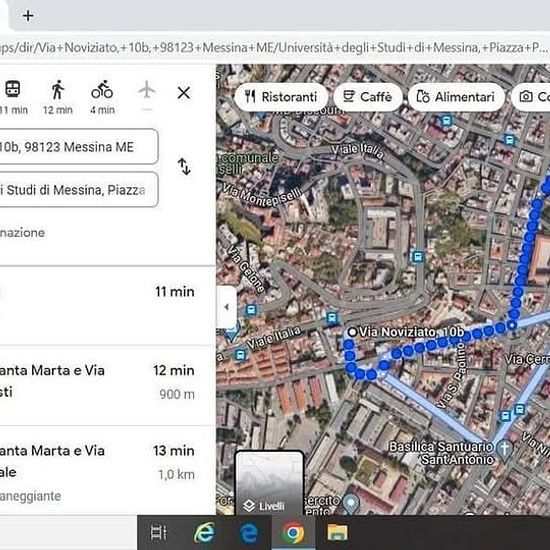Close the directions panel
Viewport: 550px width, 550px height.
pyautogui.click(x=184, y=93)
